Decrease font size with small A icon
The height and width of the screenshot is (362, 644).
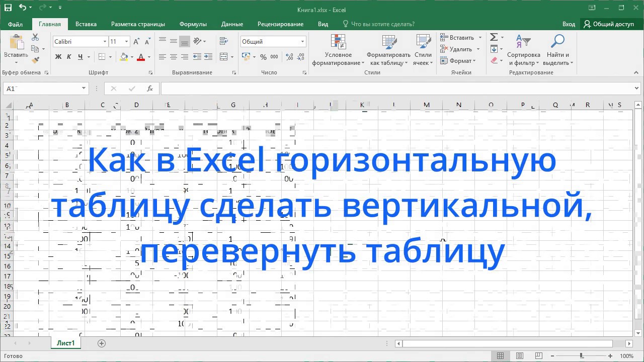point(146,42)
